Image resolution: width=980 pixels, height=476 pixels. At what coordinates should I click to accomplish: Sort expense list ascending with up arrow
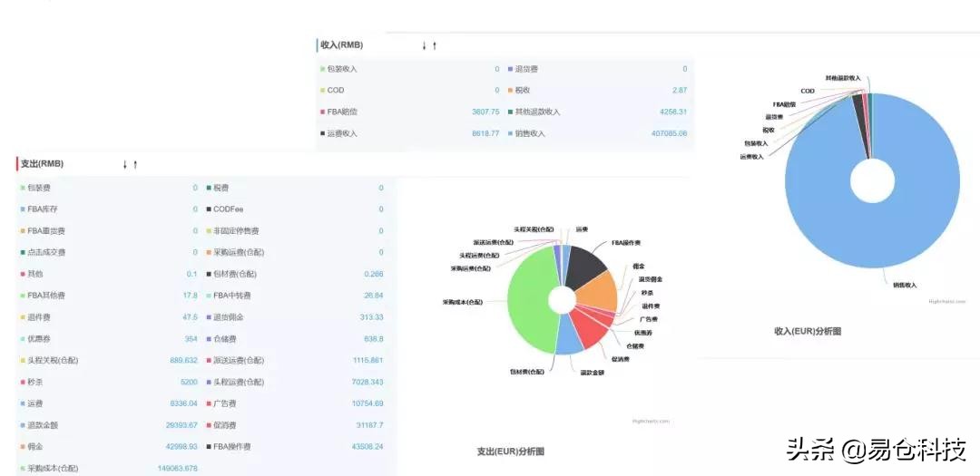[135, 164]
